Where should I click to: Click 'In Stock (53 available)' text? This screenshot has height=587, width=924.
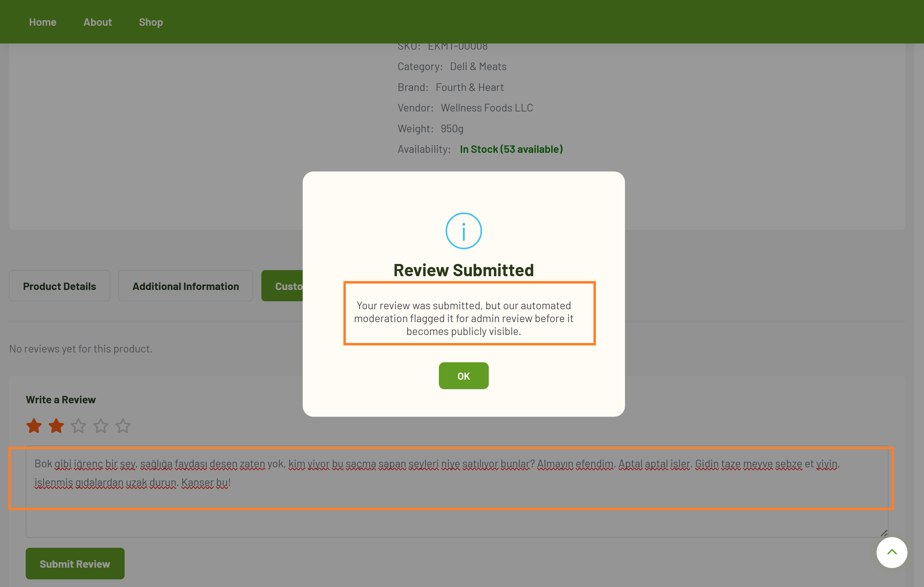(511, 149)
